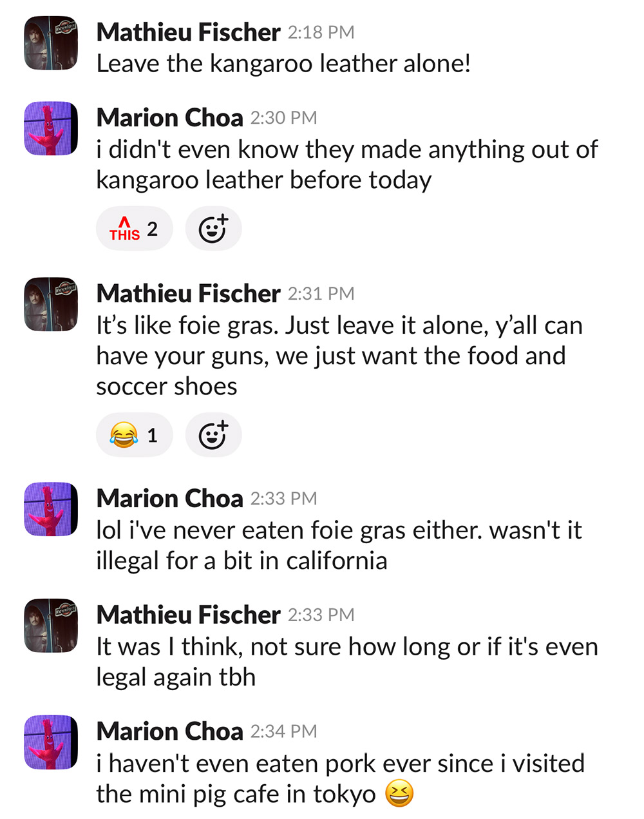This screenshot has height=819, width=644.
Task: Open the Marion Choa name on the pig cafe message
Action: pos(169,731)
